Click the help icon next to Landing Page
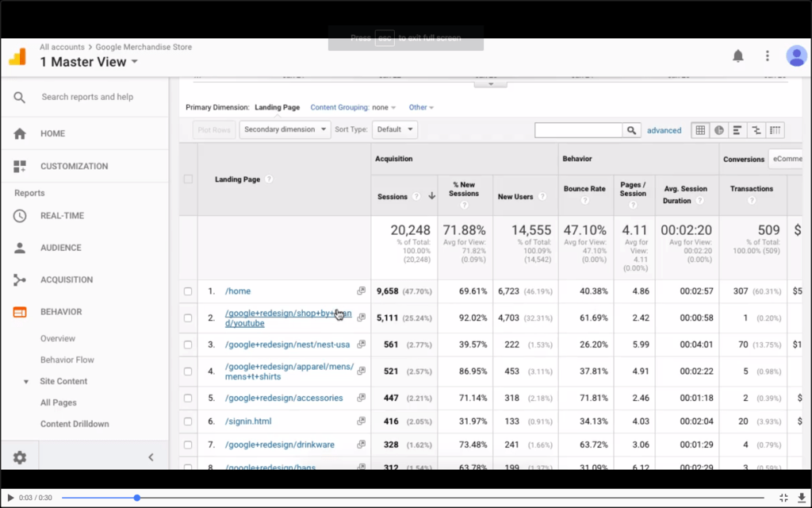 click(x=269, y=179)
